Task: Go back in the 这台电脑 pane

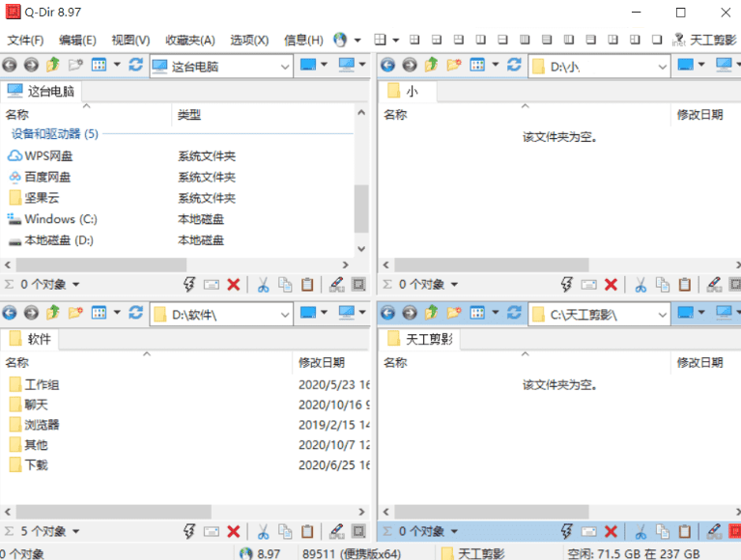Action: pos(10,65)
